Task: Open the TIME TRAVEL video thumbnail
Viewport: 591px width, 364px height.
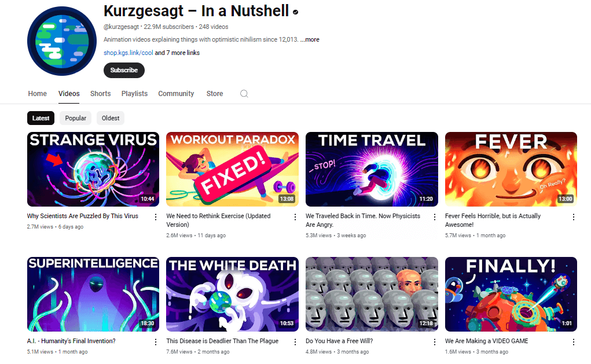Action: point(372,169)
